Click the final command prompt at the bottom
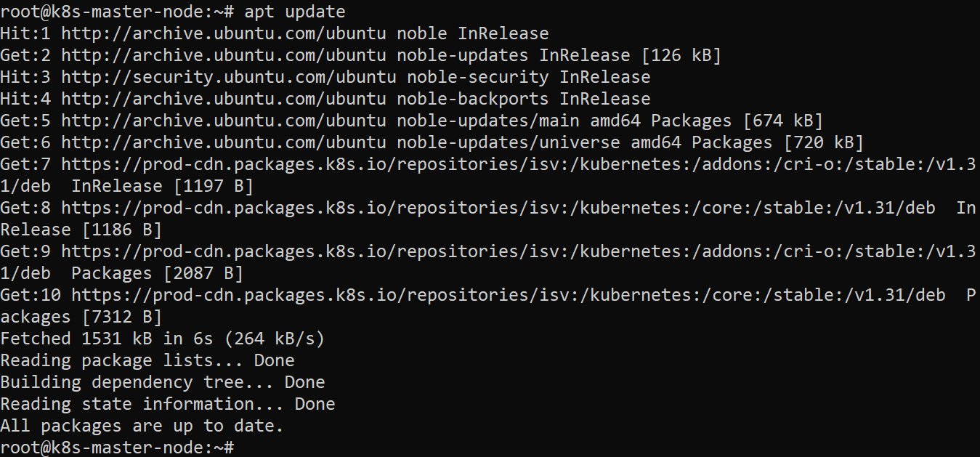 (117, 448)
